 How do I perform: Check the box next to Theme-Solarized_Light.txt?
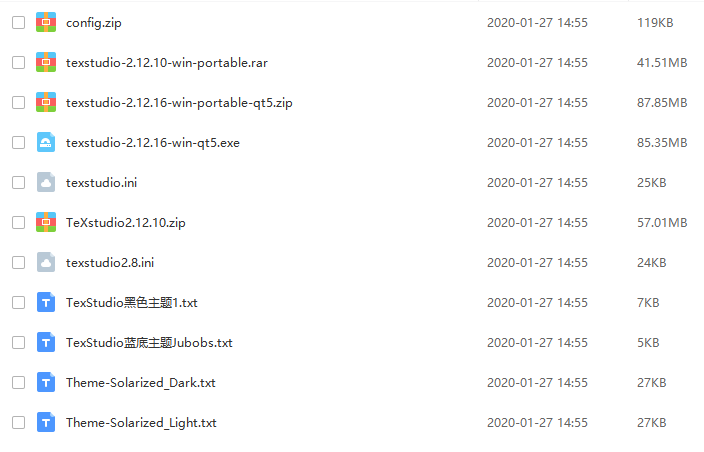point(18,422)
